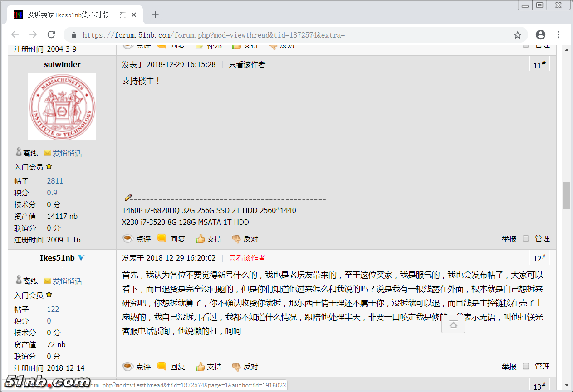Open the Chrome profile avatar icon
The image size is (573, 392).
click(540, 35)
